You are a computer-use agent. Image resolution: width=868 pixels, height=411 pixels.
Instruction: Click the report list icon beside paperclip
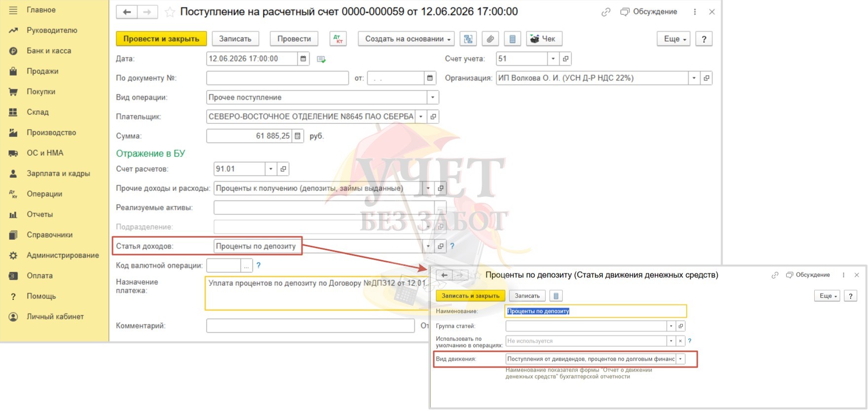point(512,39)
